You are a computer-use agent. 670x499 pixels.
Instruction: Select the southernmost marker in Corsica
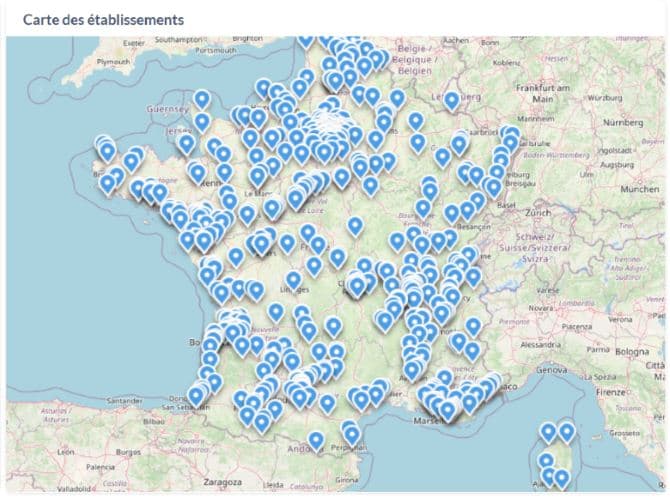pos(561,478)
